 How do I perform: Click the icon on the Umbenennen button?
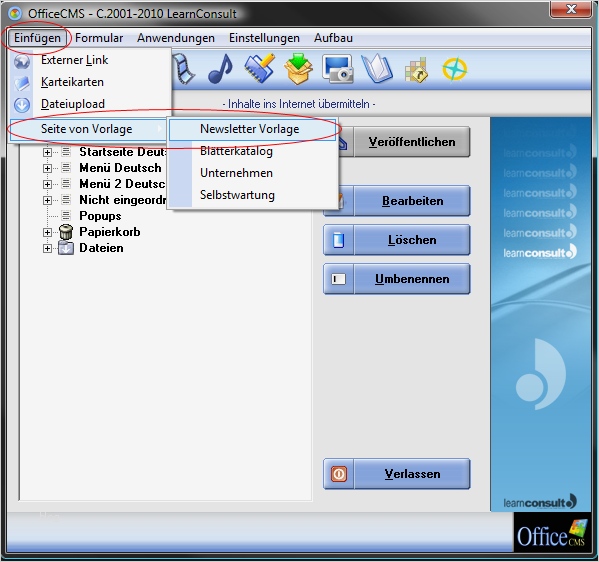pyautogui.click(x=338, y=279)
